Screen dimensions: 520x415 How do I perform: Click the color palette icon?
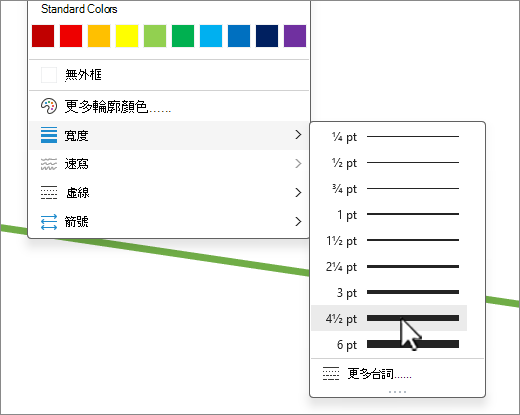[x=49, y=106]
